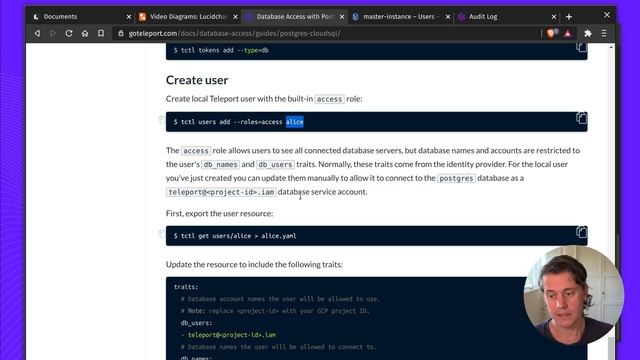This screenshot has width=640, height=360.
Task: Open the Brave Shields lion icon
Action: coord(552,33)
